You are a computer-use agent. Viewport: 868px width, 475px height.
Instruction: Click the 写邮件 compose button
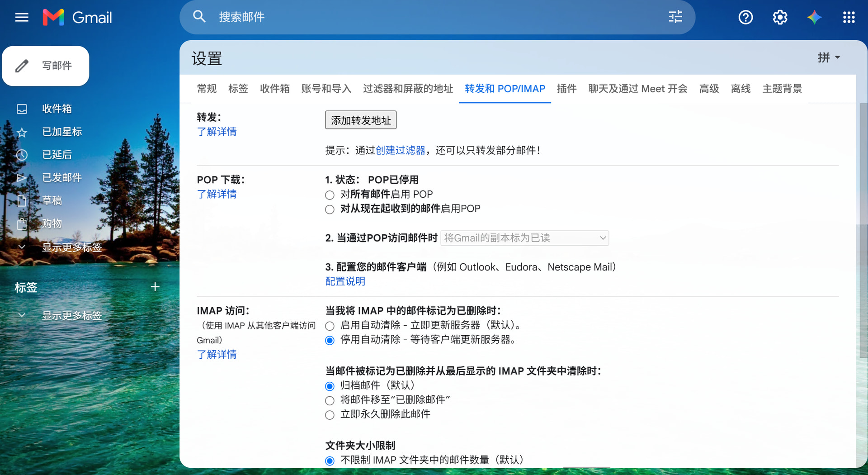coord(46,66)
